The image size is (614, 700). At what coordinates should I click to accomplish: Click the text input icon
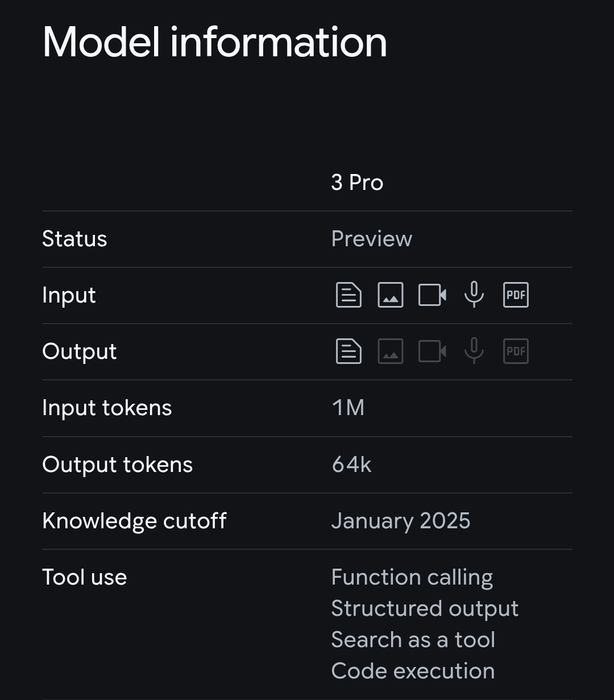coord(349,295)
